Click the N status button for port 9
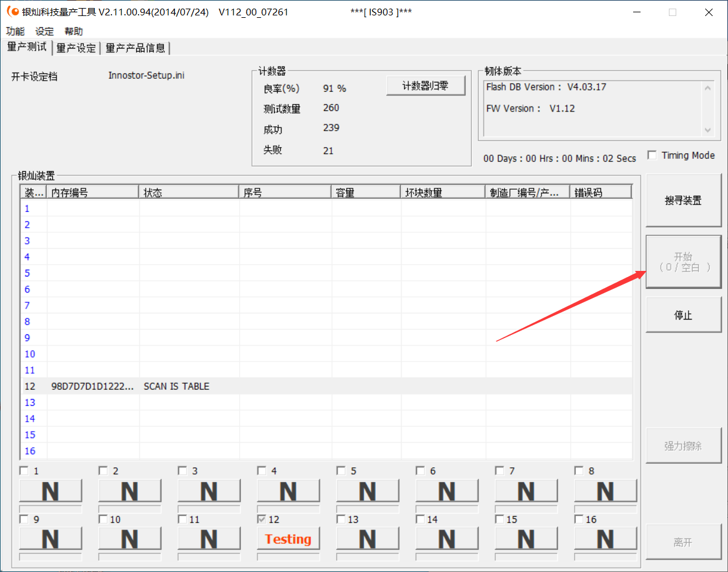Viewport: 728px width, 572px height. (x=51, y=539)
